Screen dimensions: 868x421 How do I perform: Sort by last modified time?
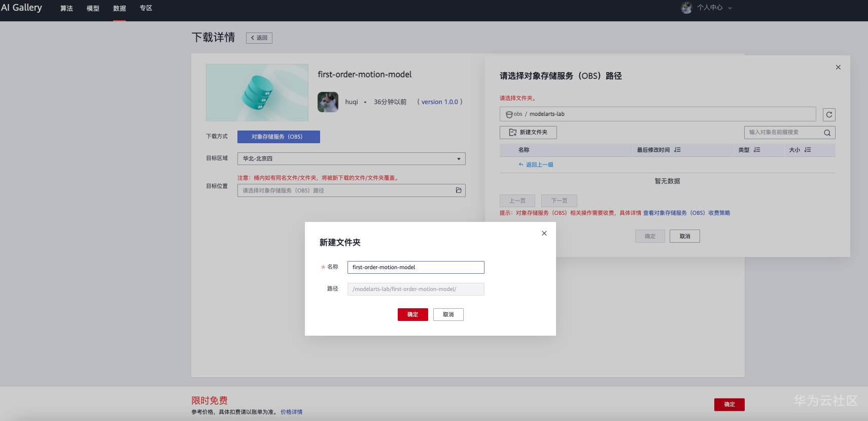677,150
